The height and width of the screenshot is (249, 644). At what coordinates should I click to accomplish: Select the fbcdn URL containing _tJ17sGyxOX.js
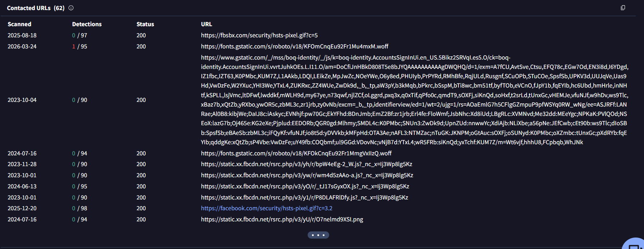tap(305, 186)
